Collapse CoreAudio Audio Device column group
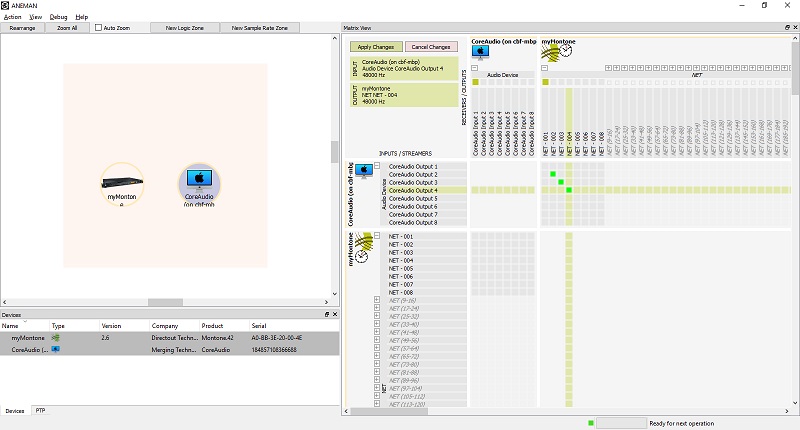800x430 pixels. click(474, 68)
